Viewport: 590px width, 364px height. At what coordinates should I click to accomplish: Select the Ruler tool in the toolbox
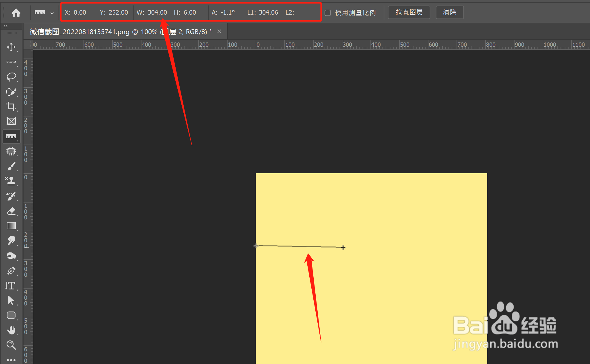coord(11,137)
